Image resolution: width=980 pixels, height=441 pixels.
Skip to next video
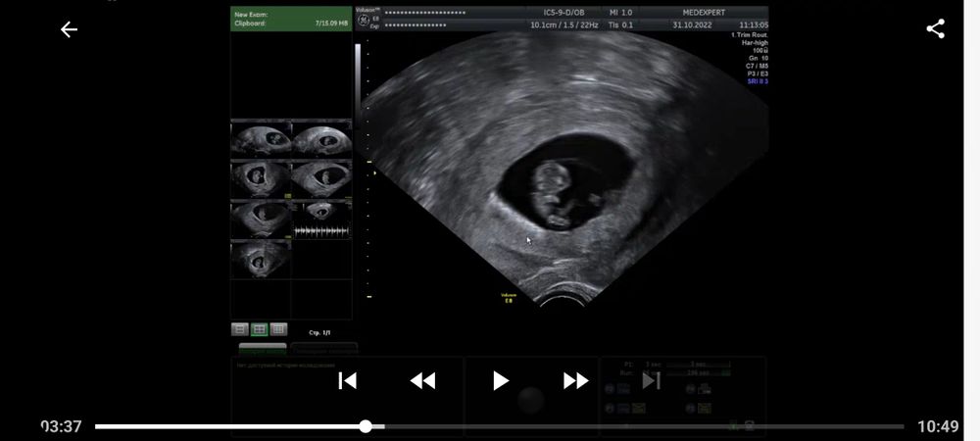651,380
